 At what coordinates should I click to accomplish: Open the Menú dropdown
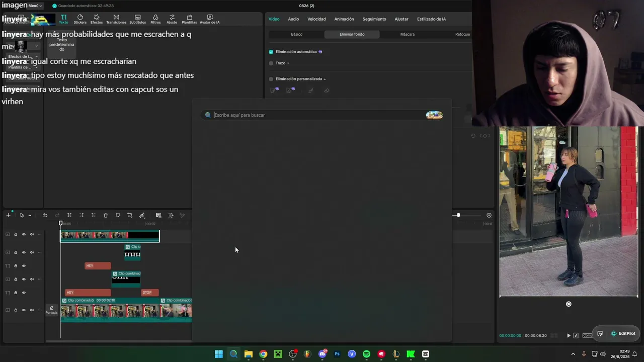tap(35, 6)
